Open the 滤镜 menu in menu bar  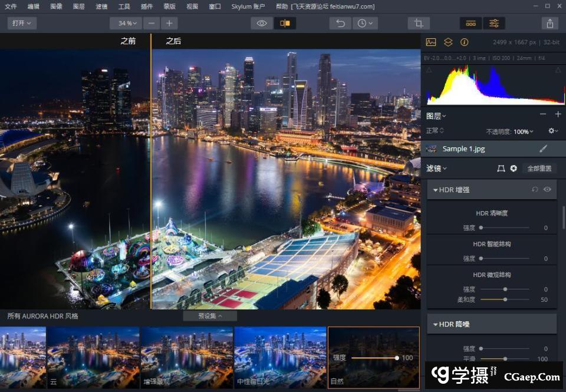101,6
